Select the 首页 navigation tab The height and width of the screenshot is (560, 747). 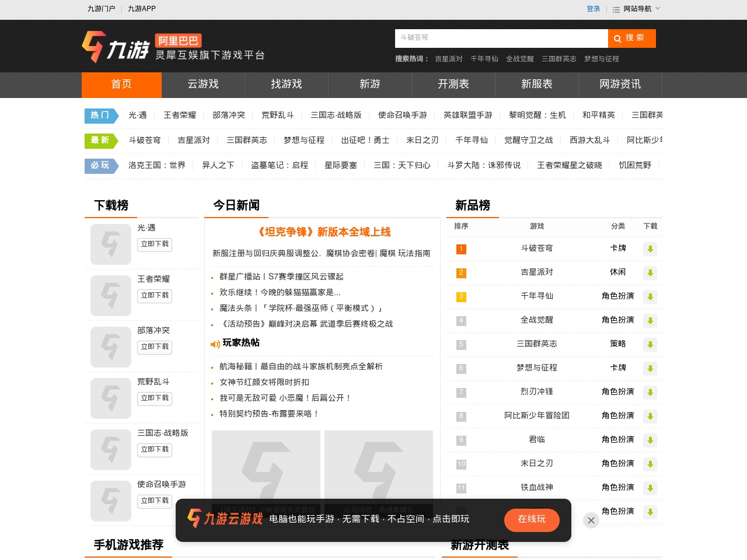pos(121,85)
